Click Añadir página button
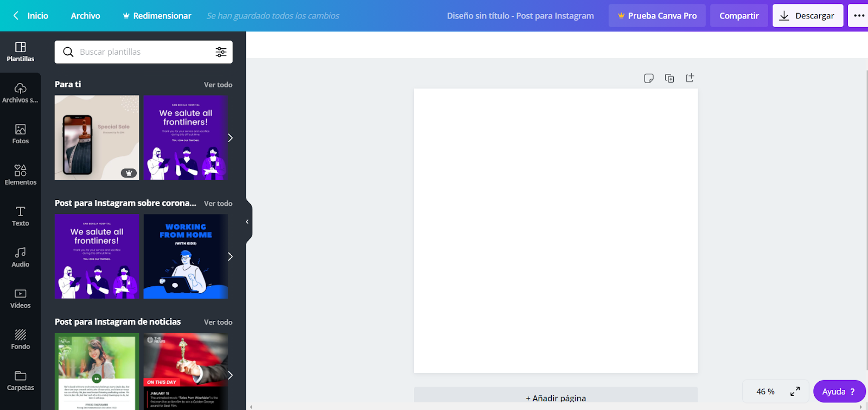 pyautogui.click(x=556, y=398)
